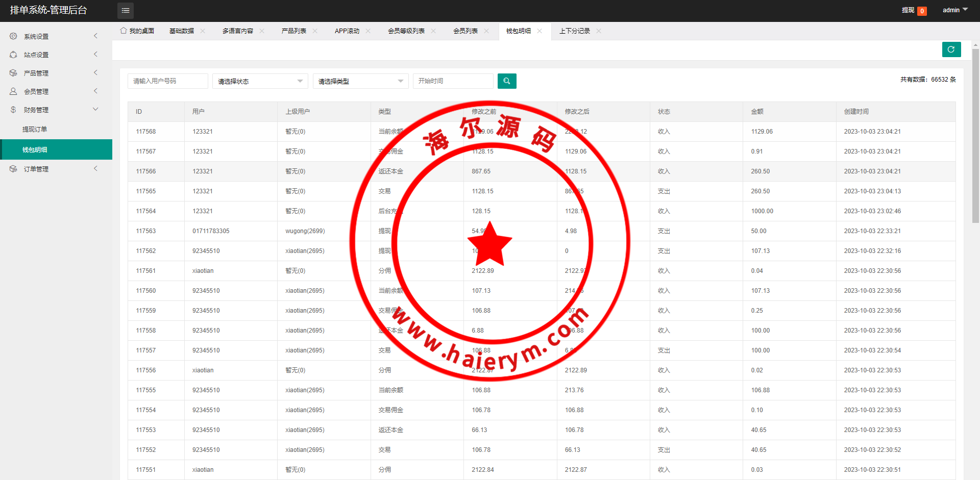The width and height of the screenshot is (980, 480).
Task: Open the 请选择状态 dropdown
Action: pos(260,81)
